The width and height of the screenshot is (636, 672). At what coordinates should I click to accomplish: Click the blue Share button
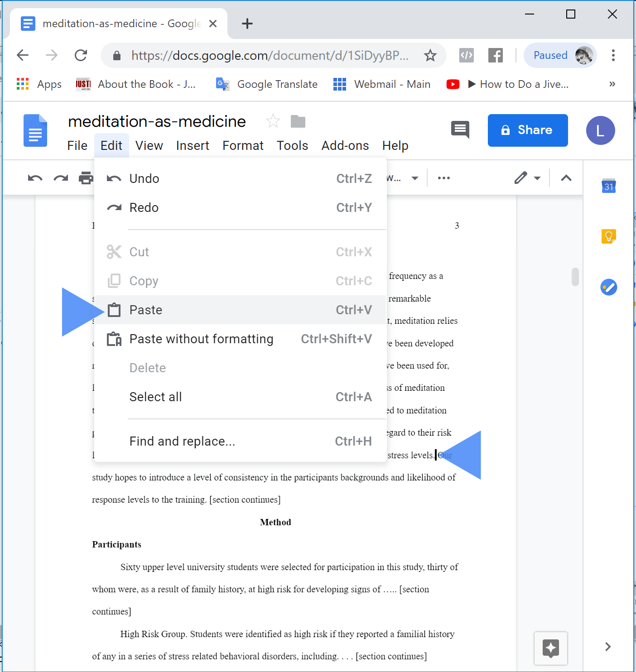click(527, 130)
